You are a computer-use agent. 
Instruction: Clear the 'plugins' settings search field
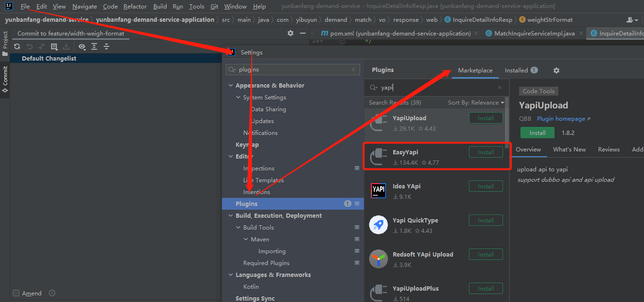pos(353,70)
